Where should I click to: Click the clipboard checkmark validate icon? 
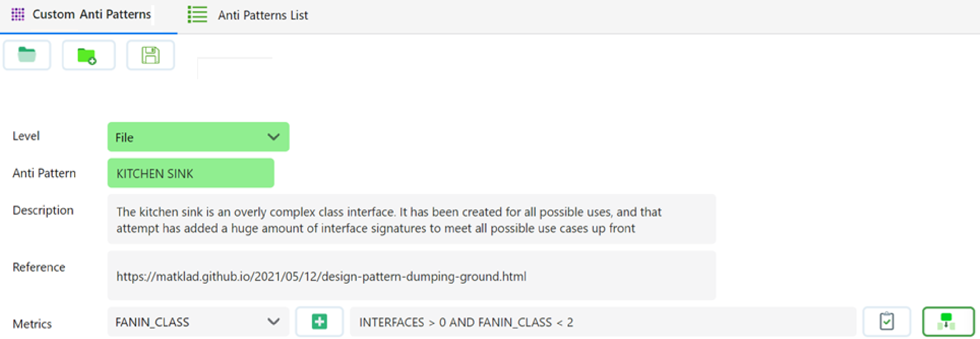[886, 322]
